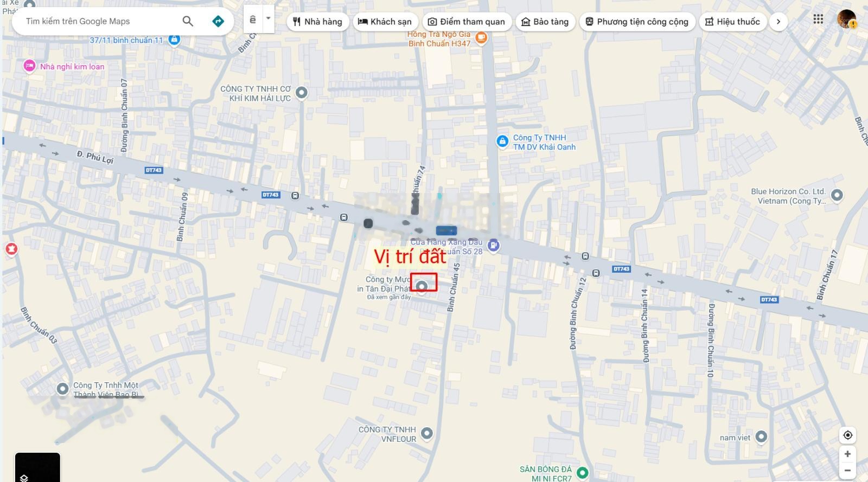Select the Phương tiện công cộng chip

[637, 22]
